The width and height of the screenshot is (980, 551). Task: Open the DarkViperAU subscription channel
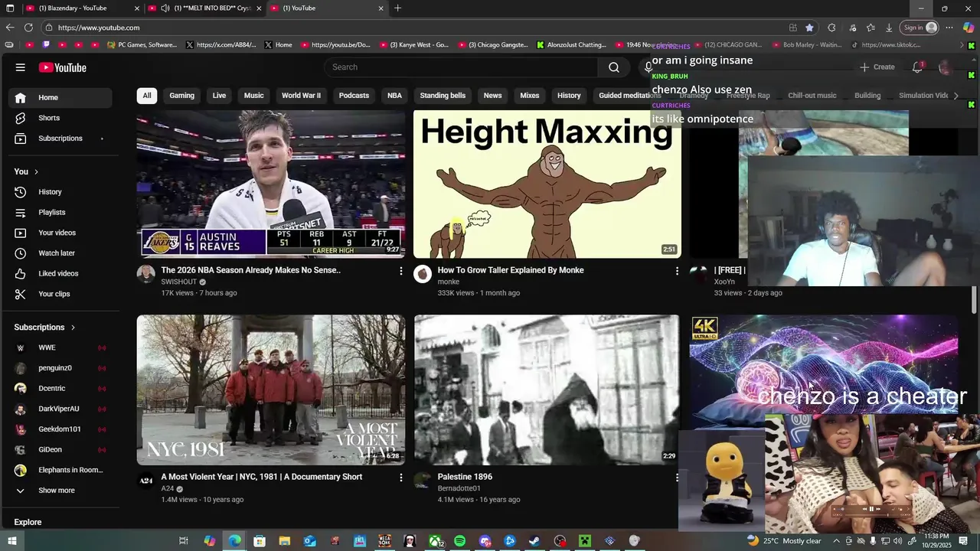click(60, 409)
